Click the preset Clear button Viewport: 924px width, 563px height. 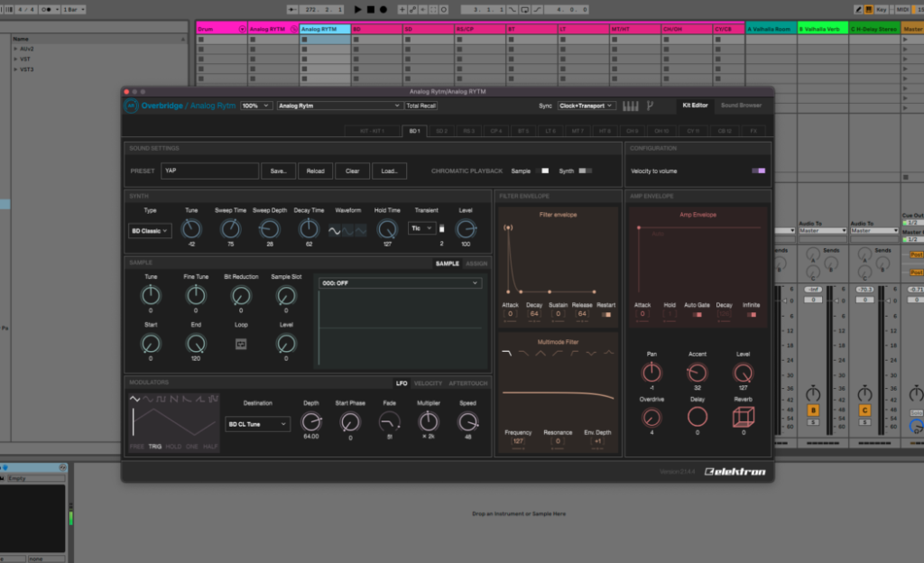click(353, 171)
